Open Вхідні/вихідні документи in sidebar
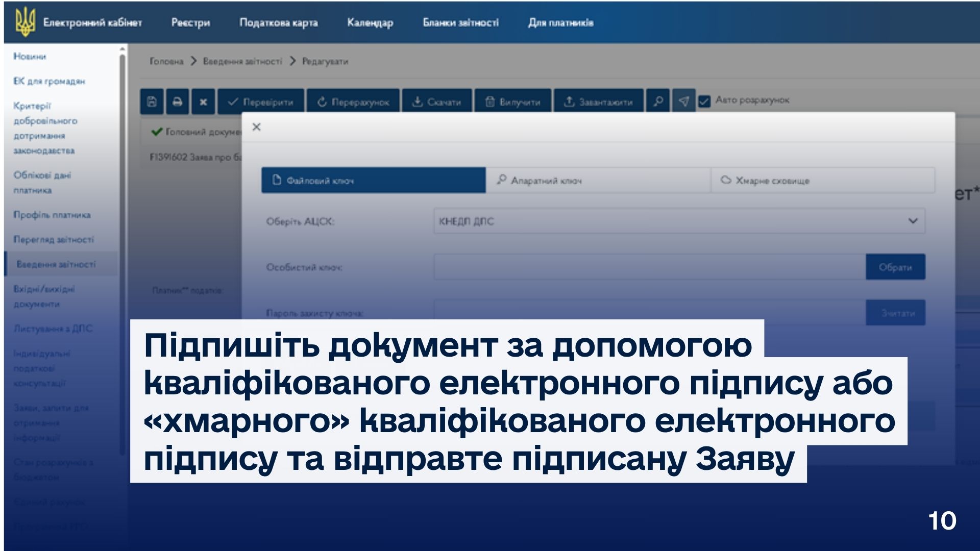 [44, 296]
